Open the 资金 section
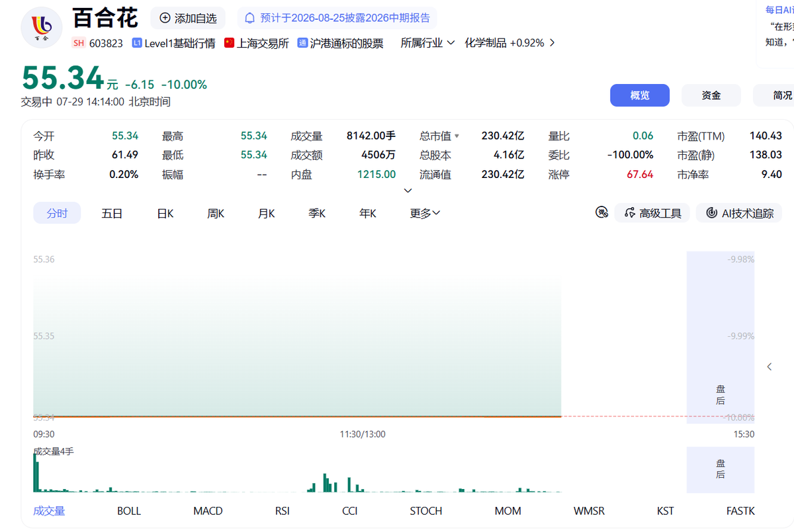The image size is (794, 532). pos(711,95)
